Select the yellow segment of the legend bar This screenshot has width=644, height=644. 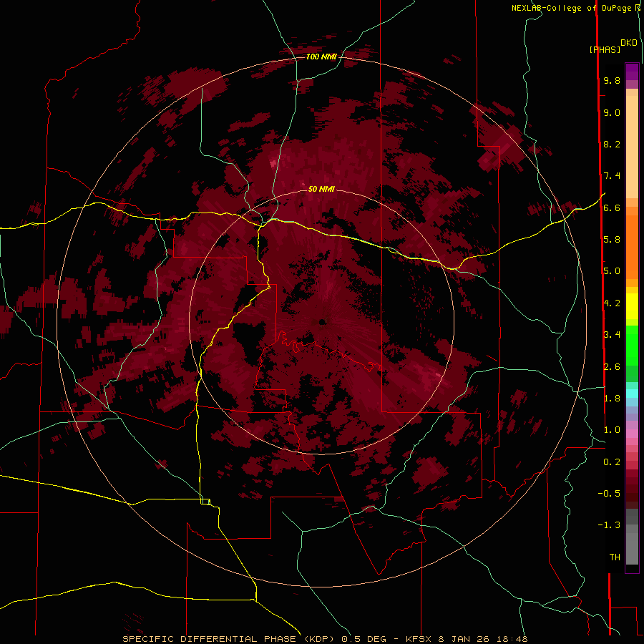[x=632, y=306]
